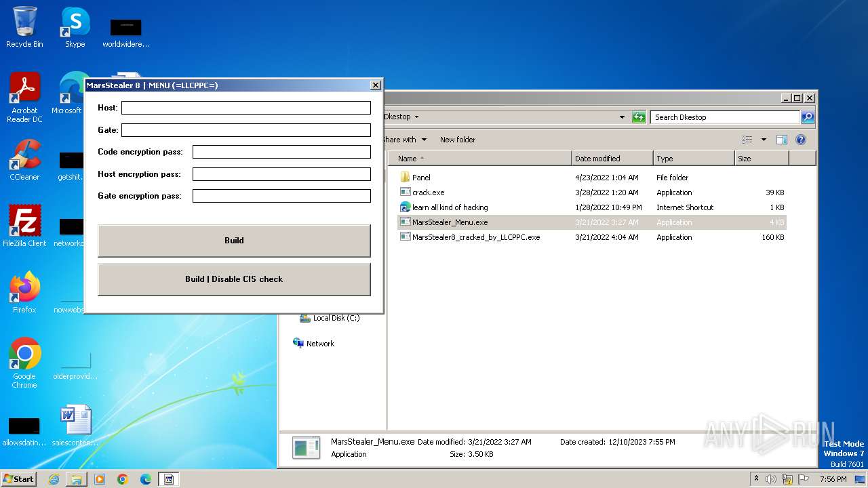
Task: Close the MarsStealer menu window
Action: pyautogui.click(x=375, y=85)
